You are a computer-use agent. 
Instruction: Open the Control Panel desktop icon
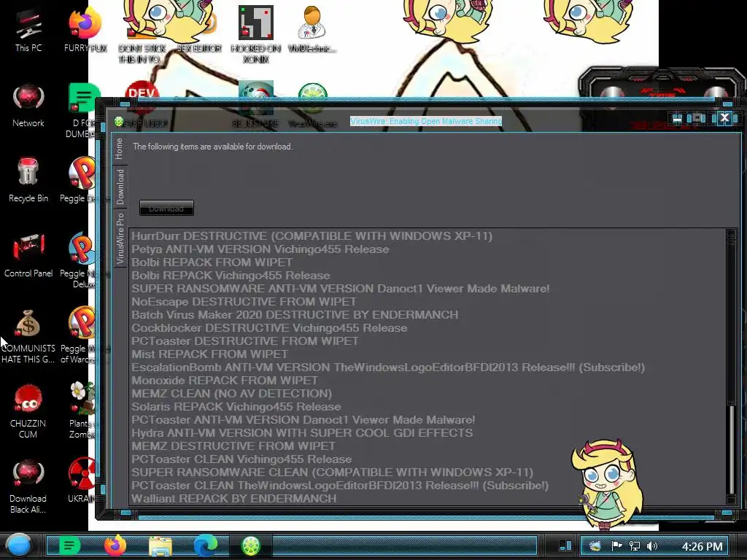[x=28, y=255]
